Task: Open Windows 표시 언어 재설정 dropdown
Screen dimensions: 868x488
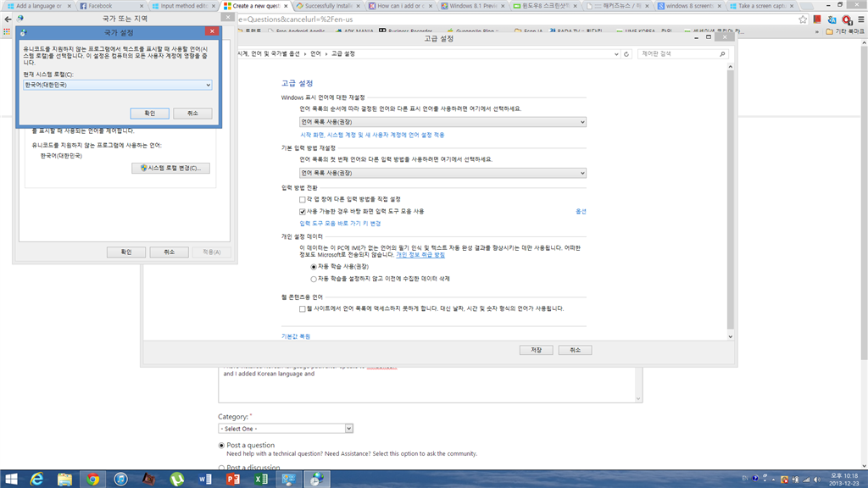Action: click(x=442, y=122)
